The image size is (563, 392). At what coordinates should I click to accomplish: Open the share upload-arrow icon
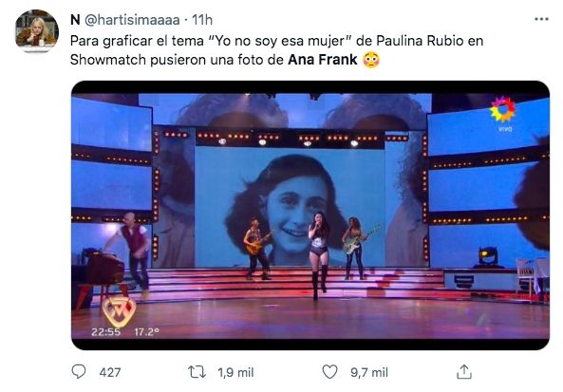pos(464,371)
